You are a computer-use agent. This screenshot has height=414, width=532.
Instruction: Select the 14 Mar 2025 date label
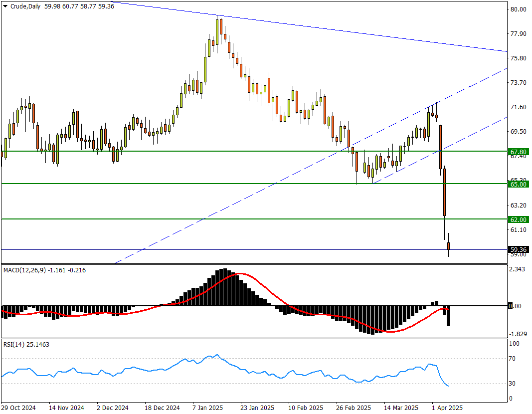[x=401, y=408]
